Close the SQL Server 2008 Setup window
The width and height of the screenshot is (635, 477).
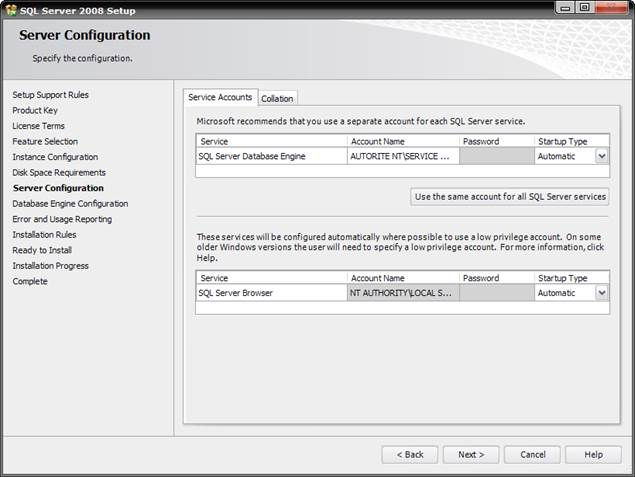point(612,8)
